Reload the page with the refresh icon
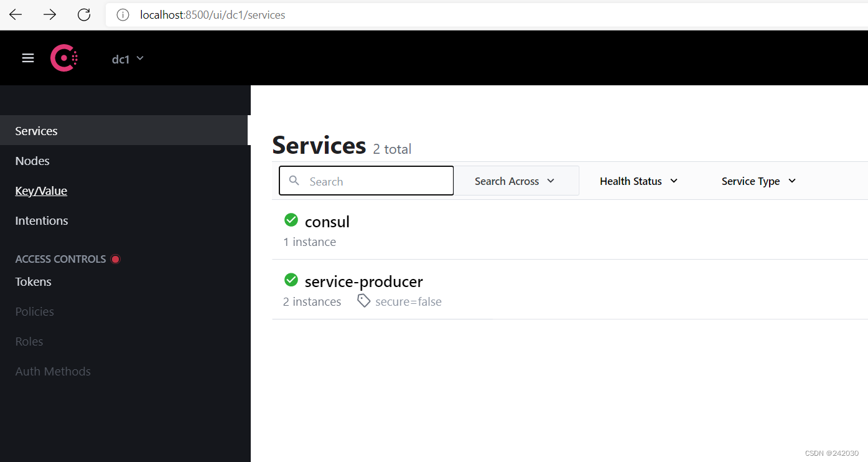868x462 pixels. (x=84, y=15)
